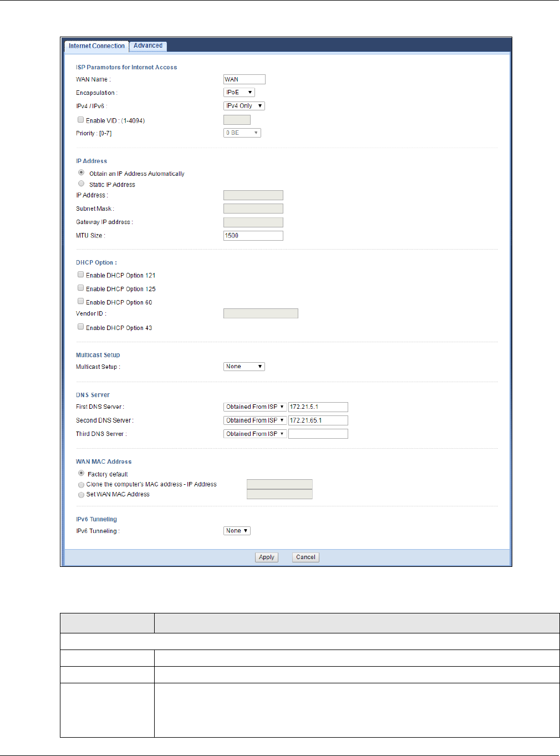Screen dimensions: 560x756
Task: Open the Multicast Setup dropdown
Action: 244,367
